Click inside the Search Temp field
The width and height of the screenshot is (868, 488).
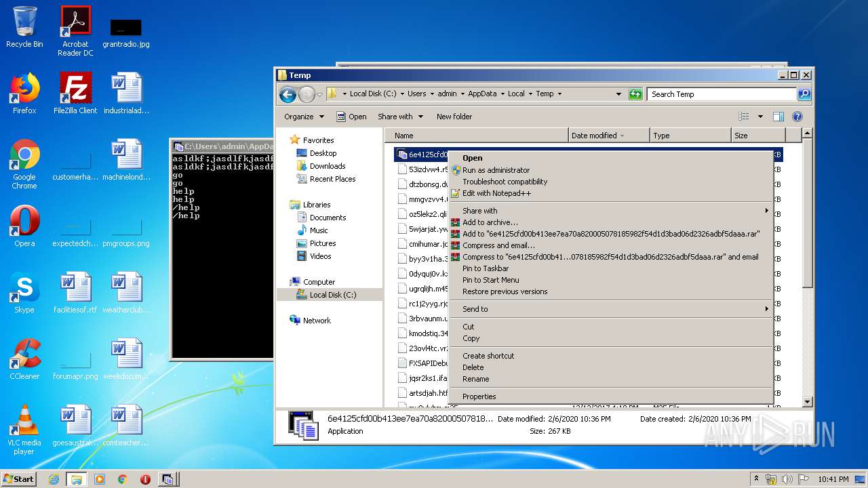coord(722,94)
